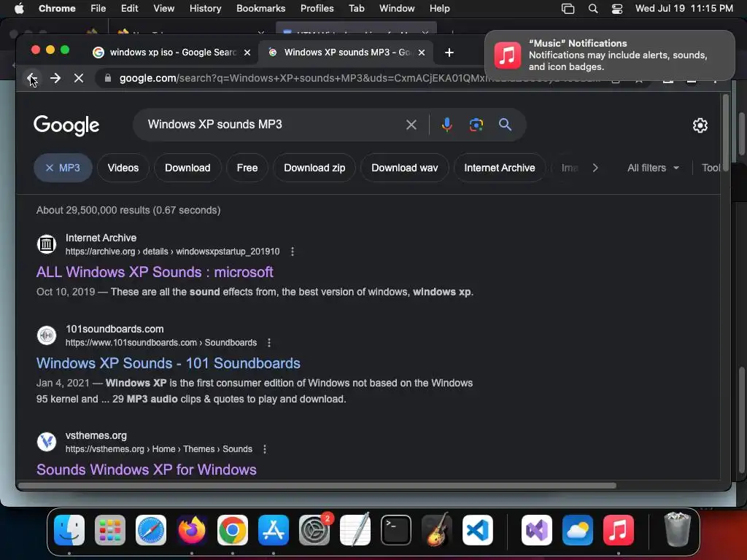
Task: Open the History menu
Action: (x=205, y=8)
